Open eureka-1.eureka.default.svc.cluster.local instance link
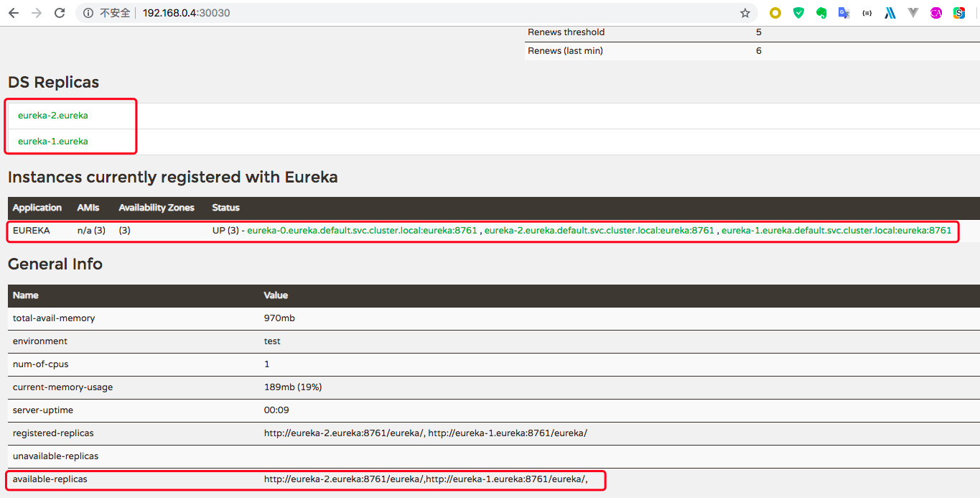 click(x=836, y=231)
